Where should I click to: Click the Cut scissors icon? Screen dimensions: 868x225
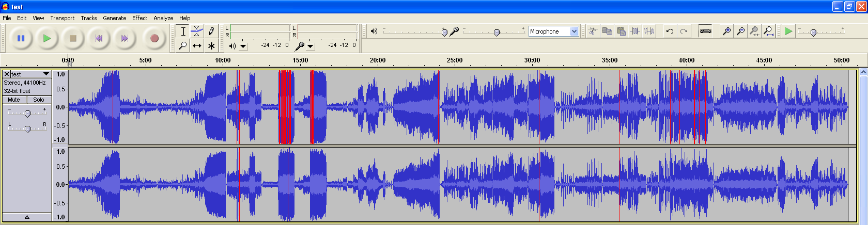pos(593,31)
